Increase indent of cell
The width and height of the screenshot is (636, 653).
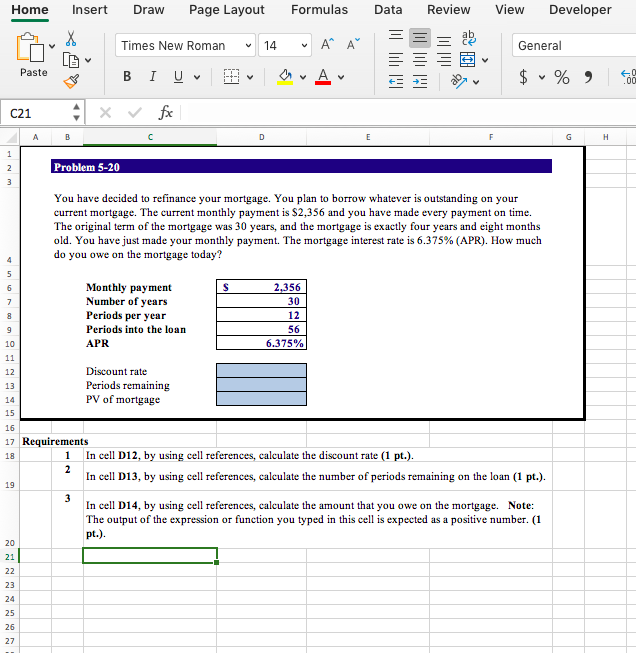420,82
